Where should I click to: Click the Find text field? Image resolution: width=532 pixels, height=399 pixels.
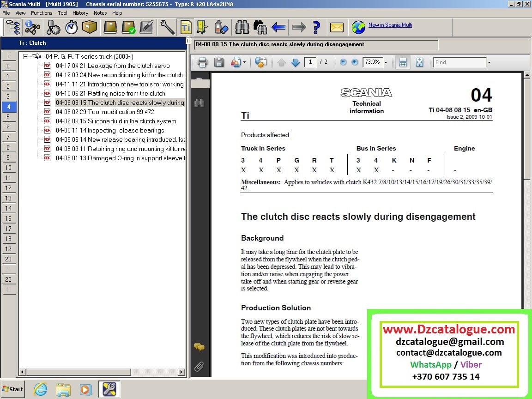pos(460,62)
